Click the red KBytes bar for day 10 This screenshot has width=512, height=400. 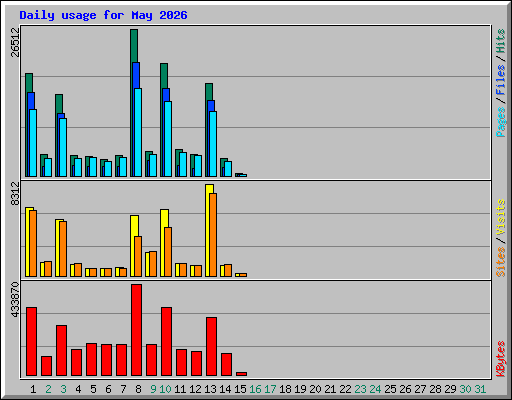point(167,342)
